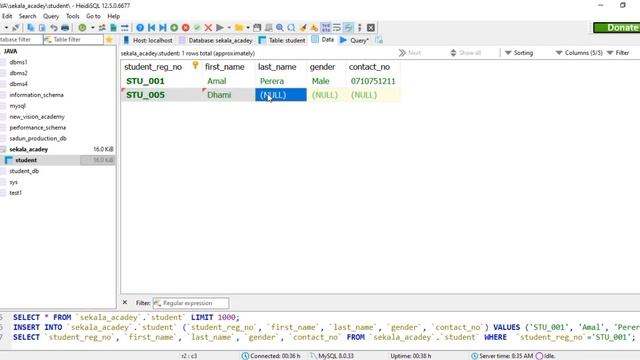Open the Query menu
The image size is (640, 360).
[x=51, y=16]
